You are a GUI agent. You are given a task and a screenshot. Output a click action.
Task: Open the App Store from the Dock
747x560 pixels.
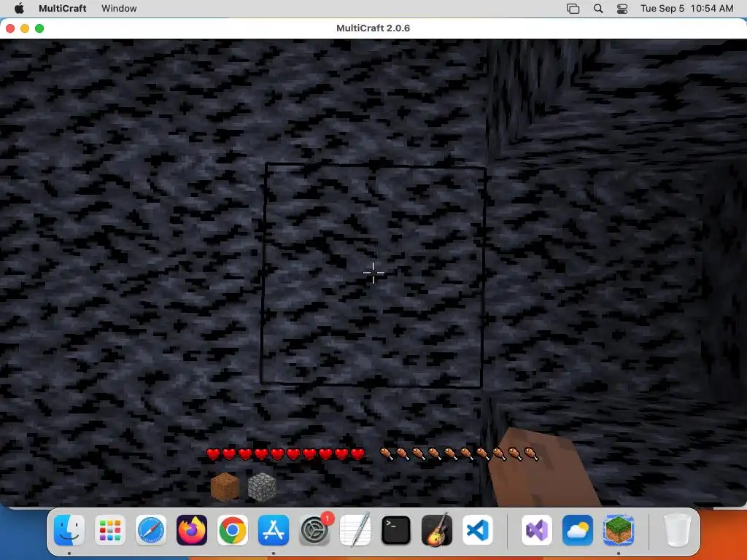coord(274,530)
